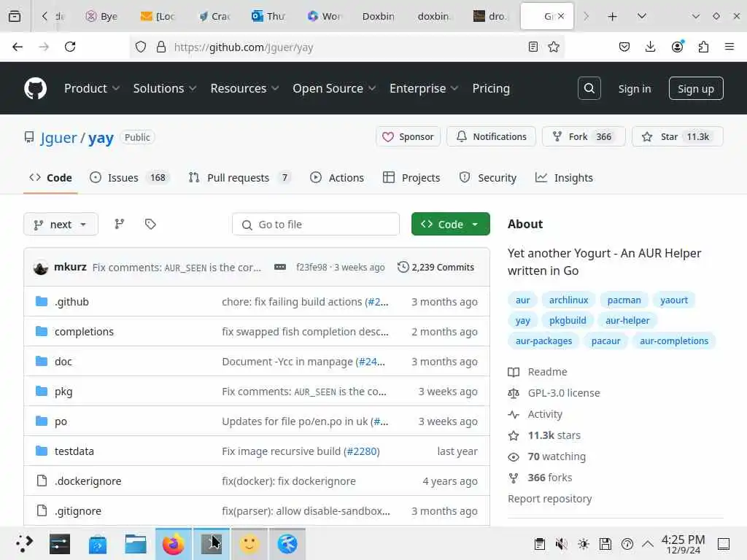
Task: Open the Pricing link
Action: 491,88
